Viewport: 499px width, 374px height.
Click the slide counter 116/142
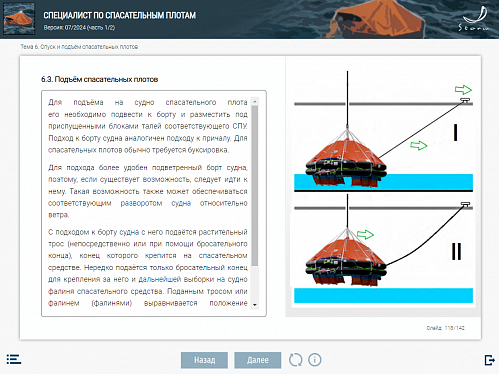(x=445, y=328)
